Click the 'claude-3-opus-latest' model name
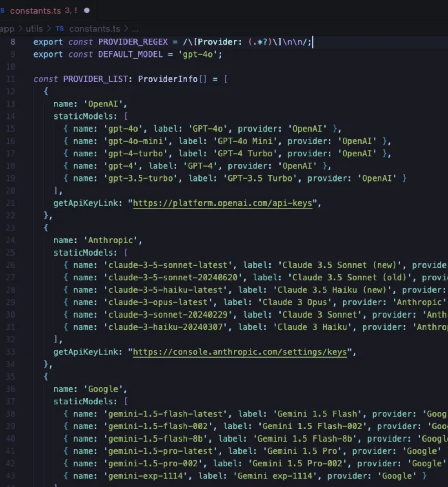448x487 pixels. point(158,302)
